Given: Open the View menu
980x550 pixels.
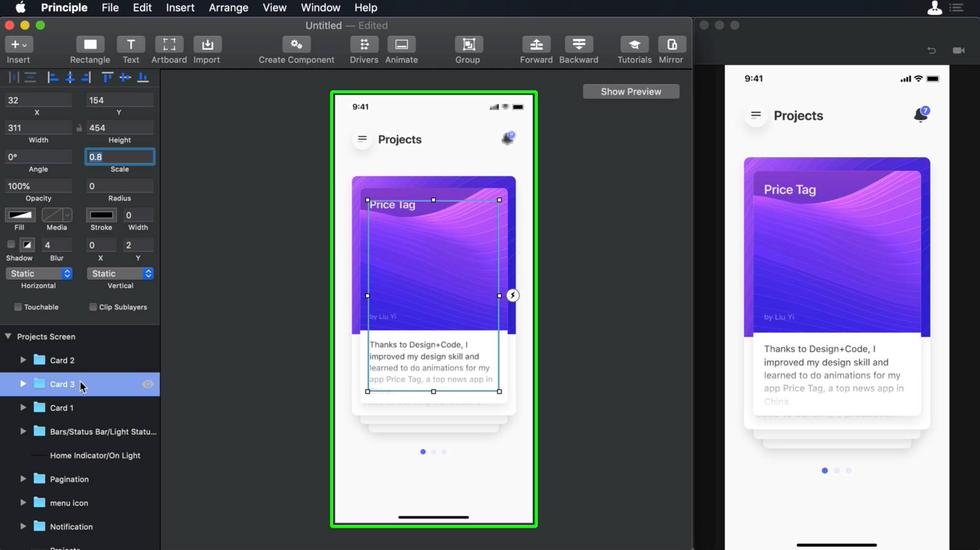Looking at the screenshot, I should 274,8.
